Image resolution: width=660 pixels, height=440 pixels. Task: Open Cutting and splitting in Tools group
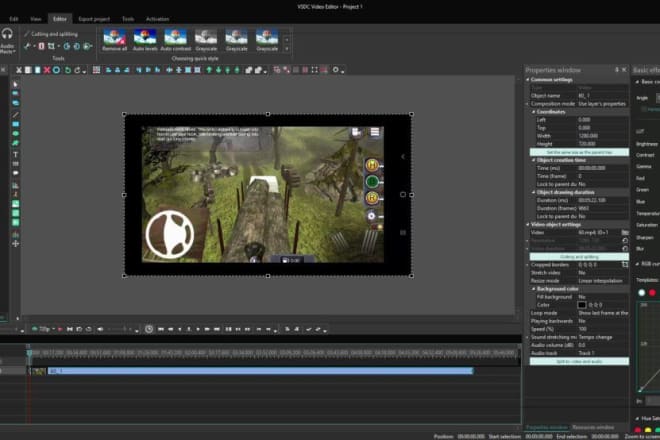click(51, 34)
